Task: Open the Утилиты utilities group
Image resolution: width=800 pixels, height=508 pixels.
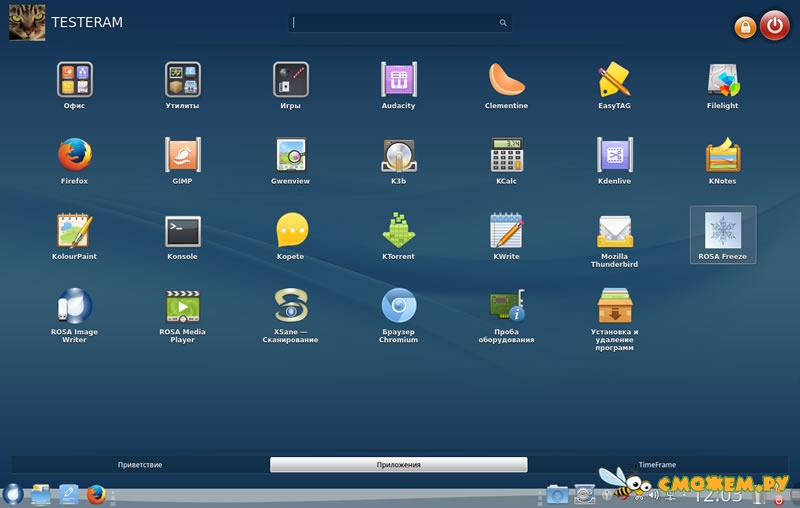Action: point(183,85)
